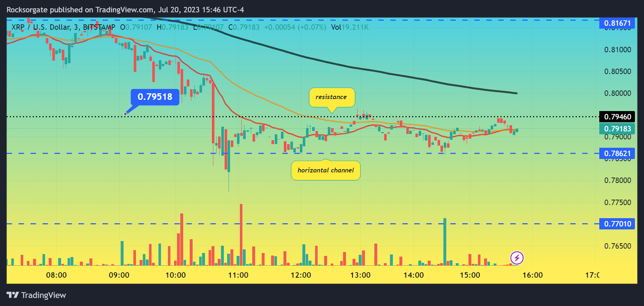Click the 0.80500 price scale value

point(617,72)
